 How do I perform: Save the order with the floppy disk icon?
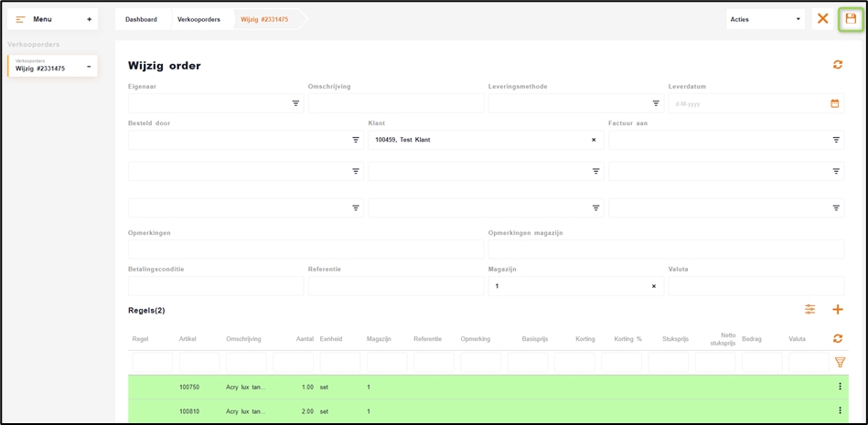point(851,19)
